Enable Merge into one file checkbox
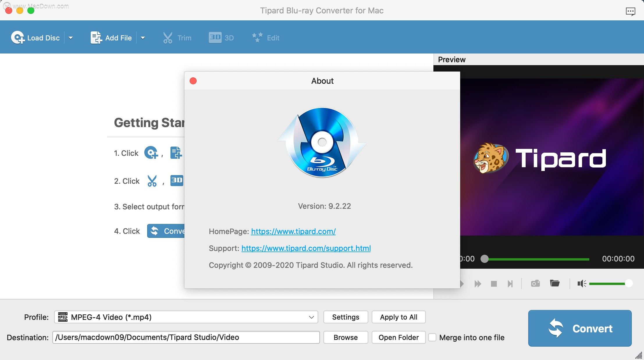This screenshot has height=360, width=644. (432, 337)
